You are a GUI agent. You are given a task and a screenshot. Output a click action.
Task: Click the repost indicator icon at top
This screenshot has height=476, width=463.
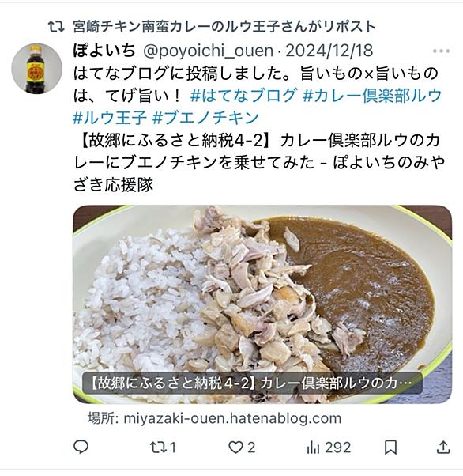pos(56,27)
